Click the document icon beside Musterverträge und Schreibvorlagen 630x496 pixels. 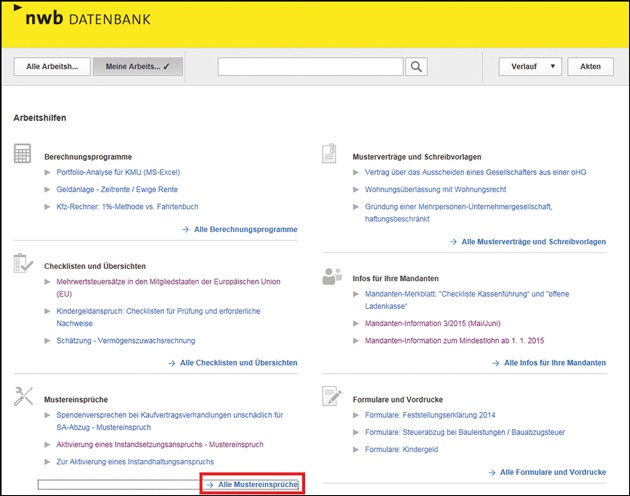coord(331,153)
